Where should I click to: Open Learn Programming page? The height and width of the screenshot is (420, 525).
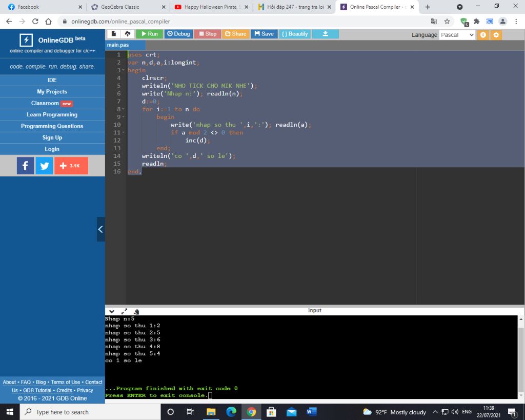coord(52,114)
